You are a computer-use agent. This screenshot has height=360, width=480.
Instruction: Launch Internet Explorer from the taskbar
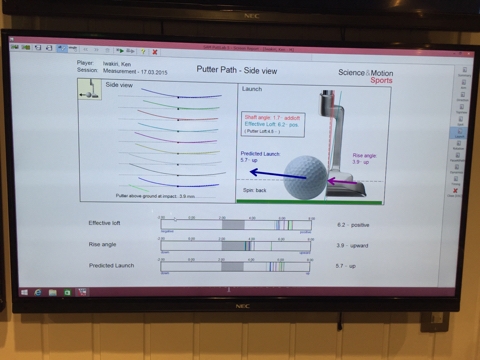(x=38, y=293)
